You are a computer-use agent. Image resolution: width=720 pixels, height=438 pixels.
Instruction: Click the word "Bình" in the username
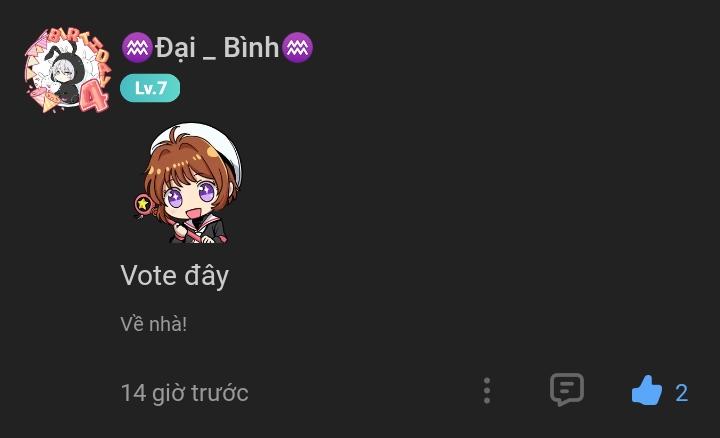[x=251, y=47]
